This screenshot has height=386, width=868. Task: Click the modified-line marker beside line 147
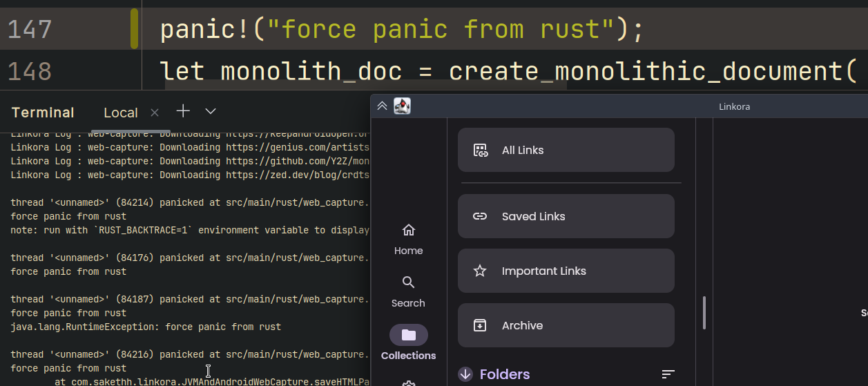134,29
